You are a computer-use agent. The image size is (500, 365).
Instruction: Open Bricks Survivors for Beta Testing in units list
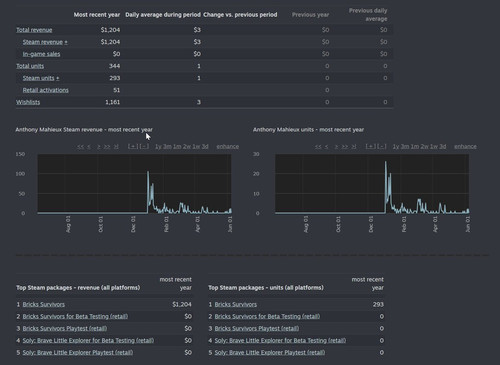click(267, 316)
